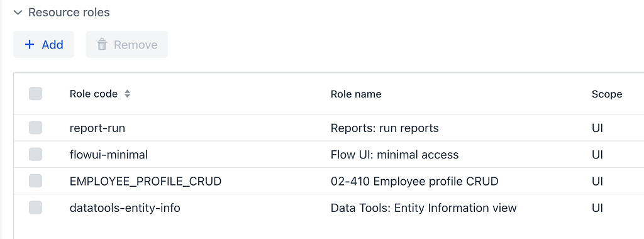
Task: Click UI scope in datatools-entity-info row
Action: click(597, 208)
